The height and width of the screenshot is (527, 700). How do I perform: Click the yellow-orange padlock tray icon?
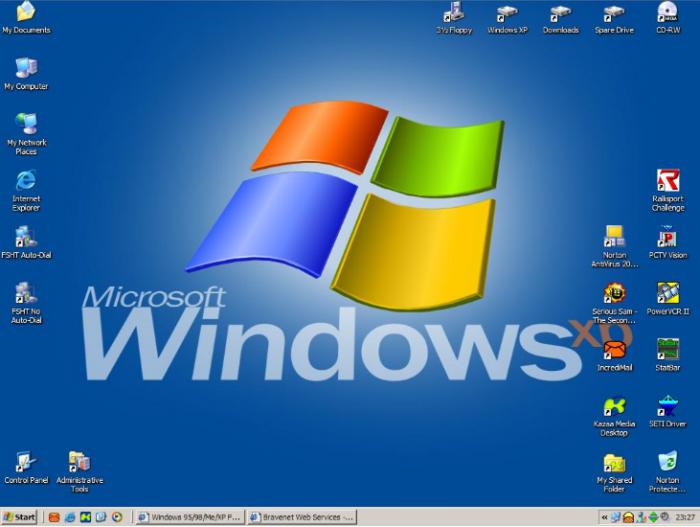(x=628, y=517)
